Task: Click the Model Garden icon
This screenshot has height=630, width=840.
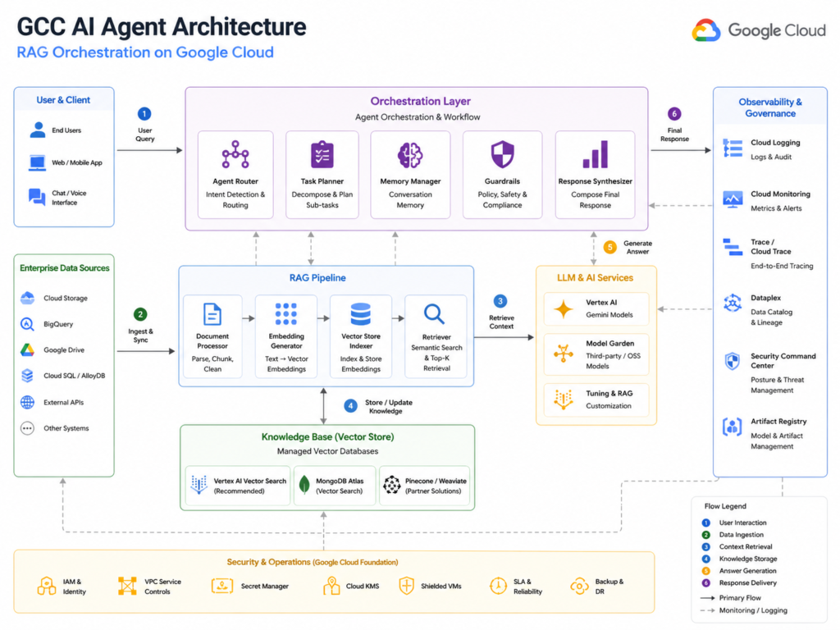Action: tap(563, 354)
